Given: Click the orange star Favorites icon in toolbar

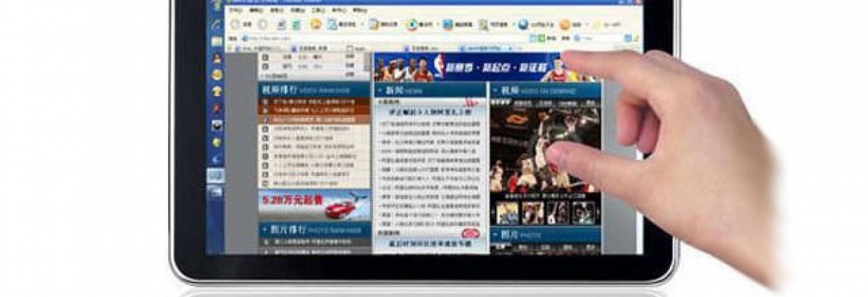Looking at the screenshot, I should click(315, 24).
